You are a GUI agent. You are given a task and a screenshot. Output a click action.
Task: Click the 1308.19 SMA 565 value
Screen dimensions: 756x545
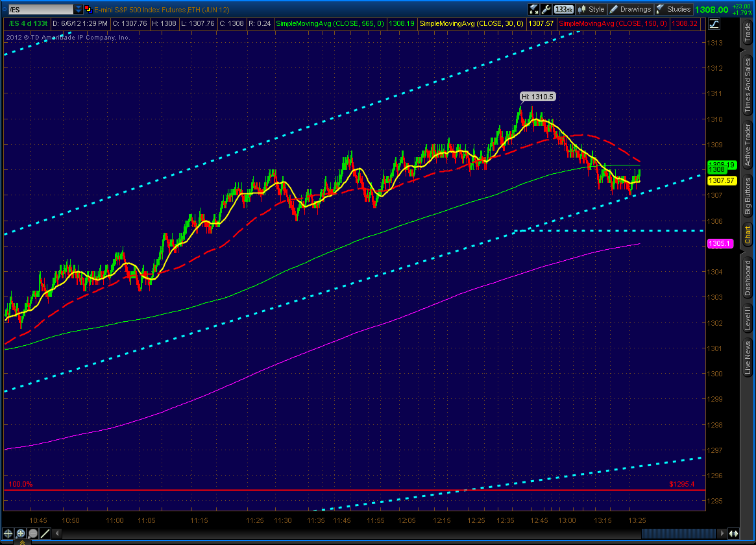click(x=401, y=23)
